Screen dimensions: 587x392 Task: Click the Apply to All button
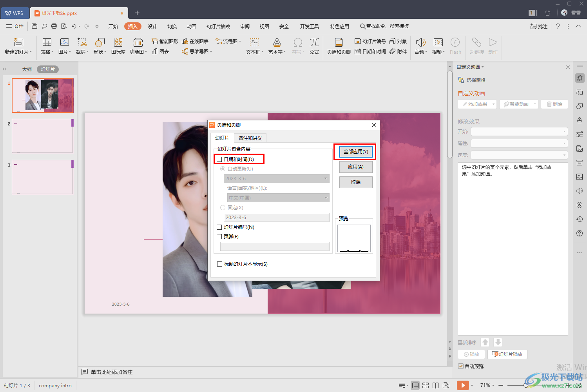point(356,151)
